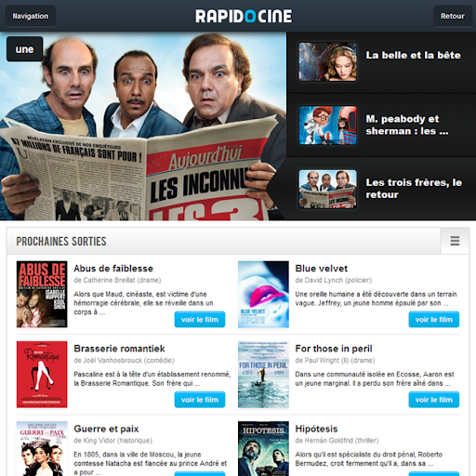Open the Brasserie romantiek red poster
Screen dimensions: 476x476
tap(42, 375)
